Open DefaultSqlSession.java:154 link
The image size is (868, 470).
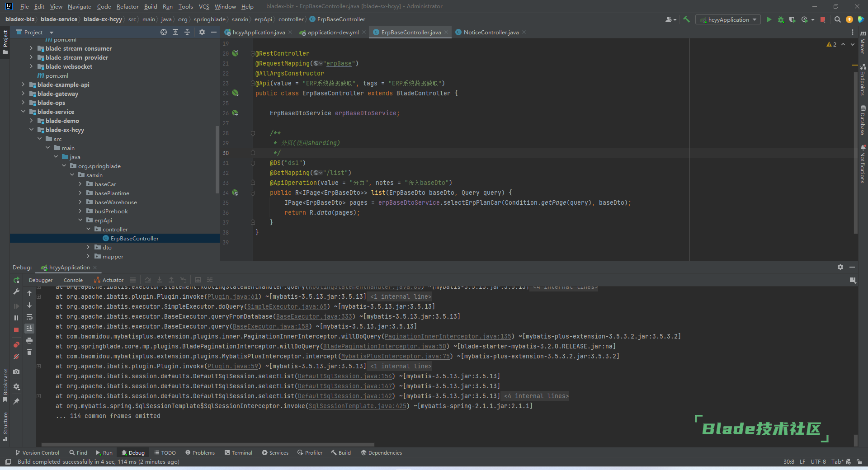[345, 376]
